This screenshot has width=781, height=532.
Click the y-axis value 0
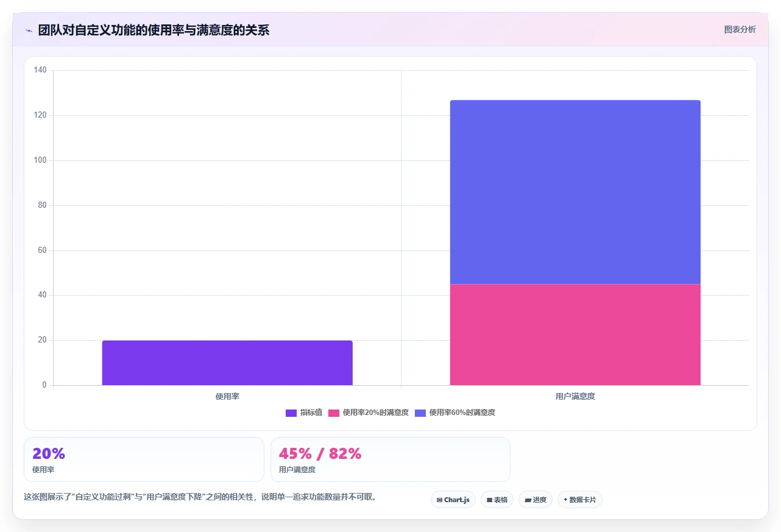point(44,385)
